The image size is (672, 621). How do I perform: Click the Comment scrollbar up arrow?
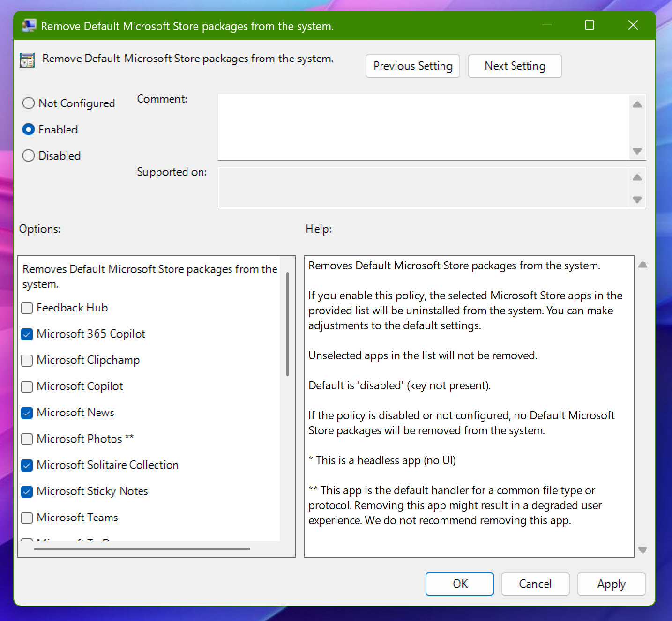coord(636,104)
